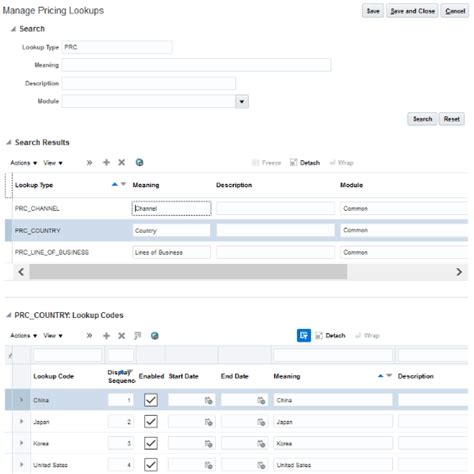
Task: Delete selected lookup type with X icon
Action: pos(122,163)
